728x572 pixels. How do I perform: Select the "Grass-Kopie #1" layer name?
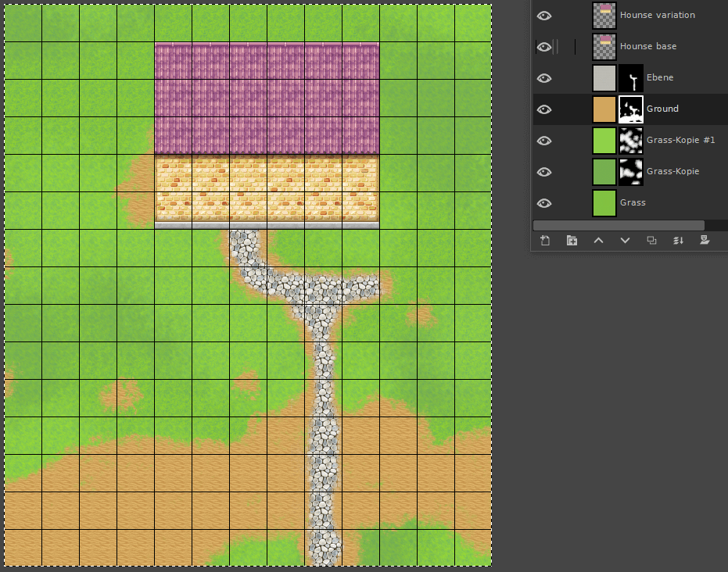pos(680,140)
